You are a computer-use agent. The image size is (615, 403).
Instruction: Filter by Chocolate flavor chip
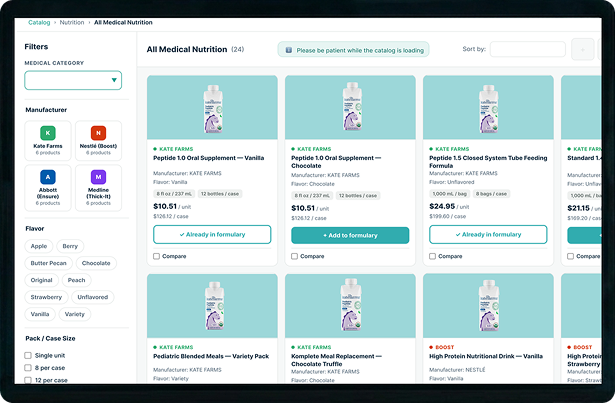click(x=96, y=263)
